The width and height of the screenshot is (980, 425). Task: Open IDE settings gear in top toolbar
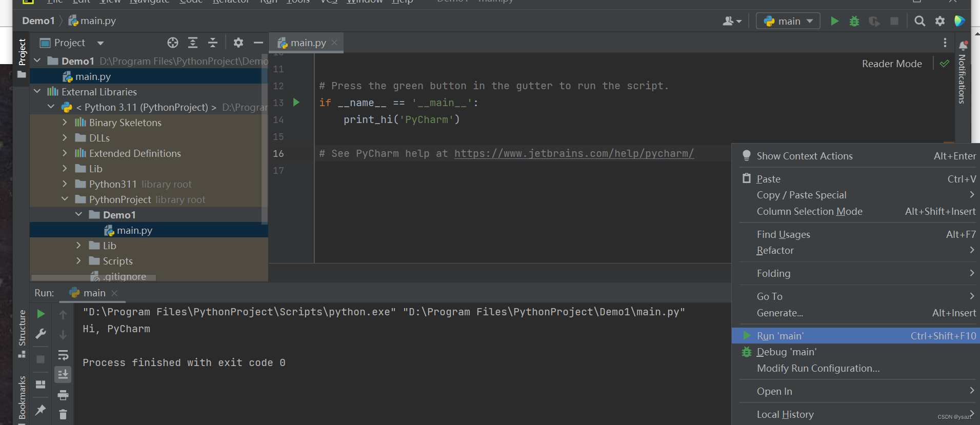pyautogui.click(x=940, y=21)
